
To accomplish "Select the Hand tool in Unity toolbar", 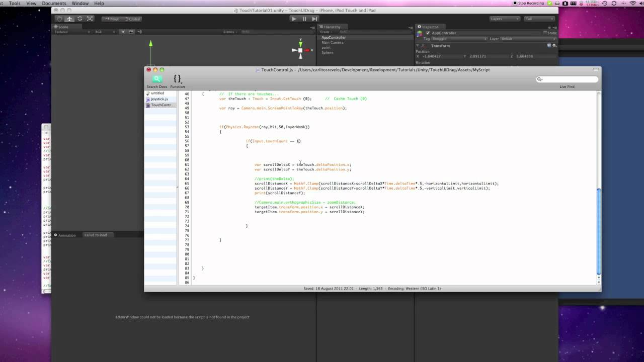I will pyautogui.click(x=59, y=19).
